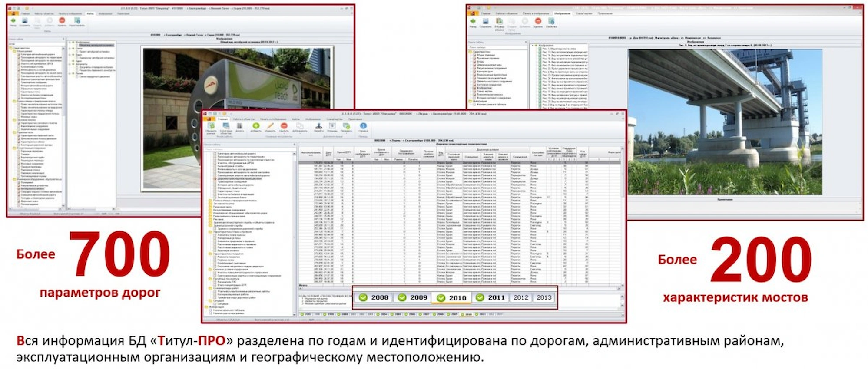Toggle Категория автомобильной дороги checkbox in bus-stop window
Image resolution: width=868 pixels, height=369 pixels.
(18, 54)
